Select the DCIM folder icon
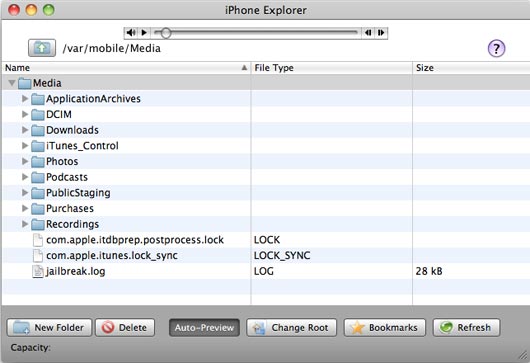The height and width of the screenshot is (363, 530). 38,115
